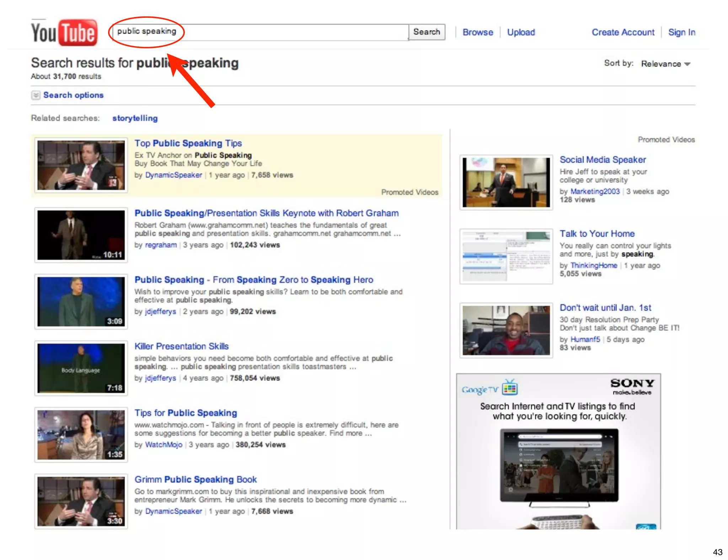Viewport: 728px width, 560px height.
Task: Play Tips for Public Speaking thumbnail
Action: 81,435
